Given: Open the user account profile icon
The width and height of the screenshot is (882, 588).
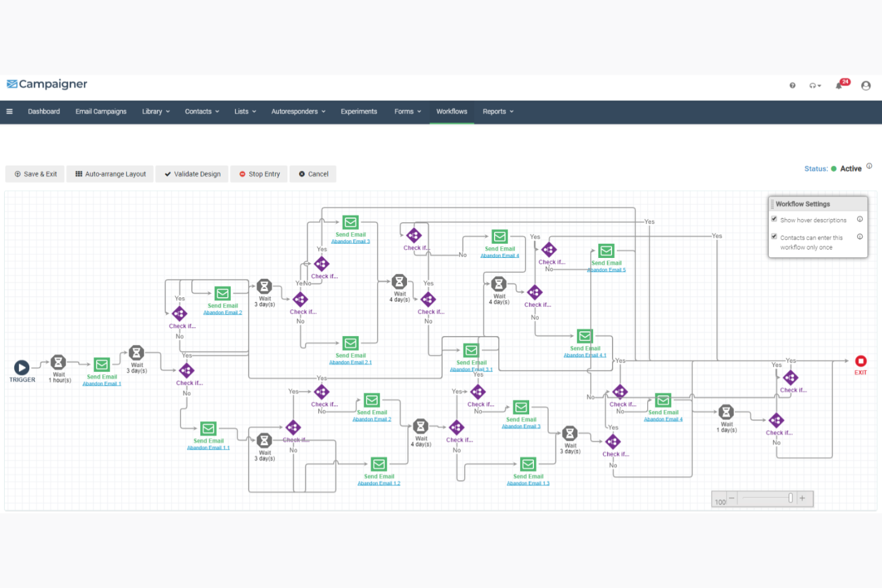Looking at the screenshot, I should coord(866,86).
